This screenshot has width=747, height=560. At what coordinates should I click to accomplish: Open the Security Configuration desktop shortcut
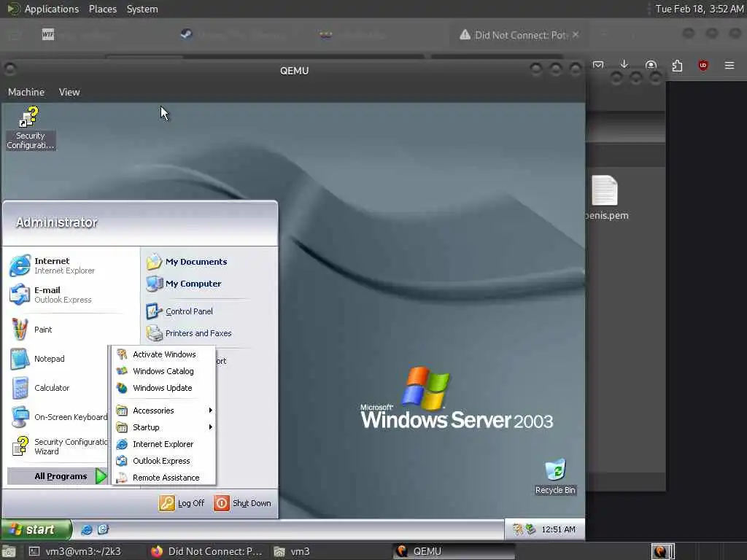coord(29,128)
